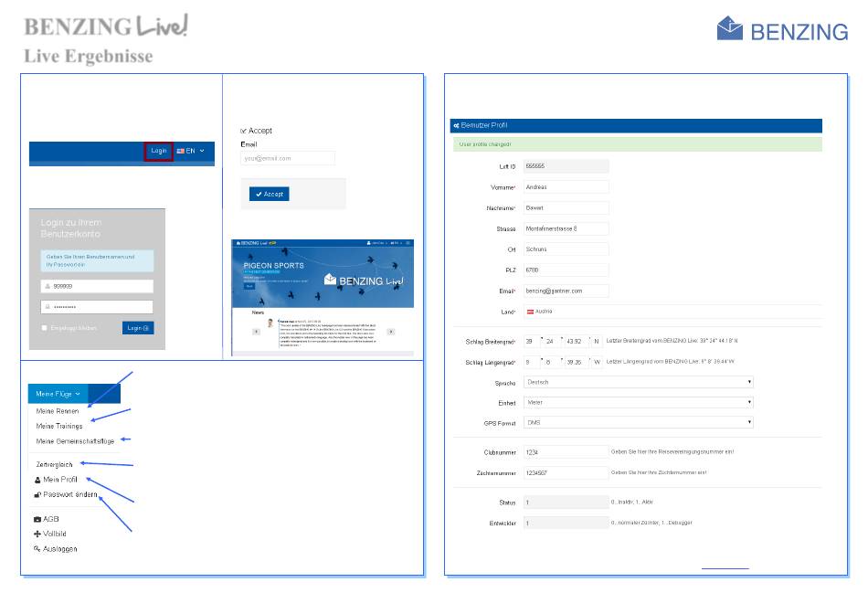This screenshot has width=868, height=614.
Task: Edit the Züchternummer field 1234567
Action: pos(566,473)
